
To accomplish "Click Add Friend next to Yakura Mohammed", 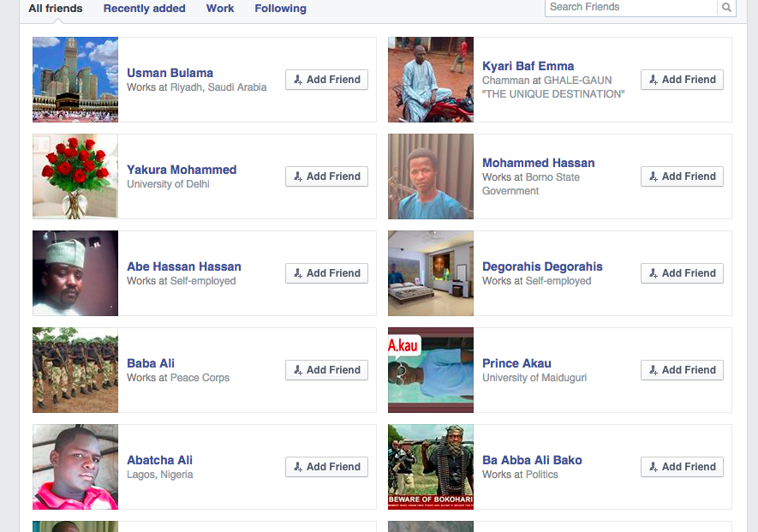I will click(x=327, y=176).
